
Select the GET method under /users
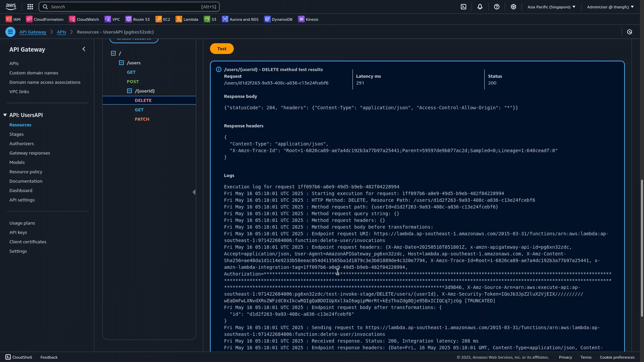coord(131,72)
